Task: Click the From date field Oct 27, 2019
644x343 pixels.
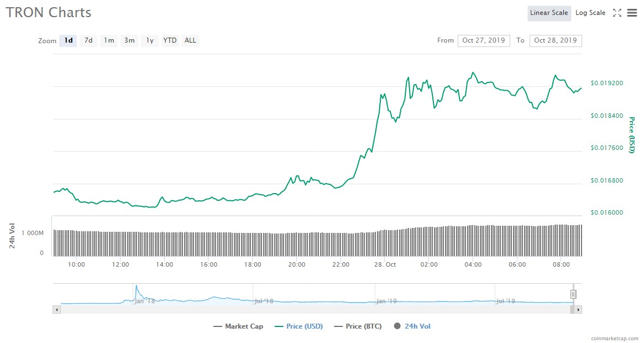Action: (x=484, y=40)
